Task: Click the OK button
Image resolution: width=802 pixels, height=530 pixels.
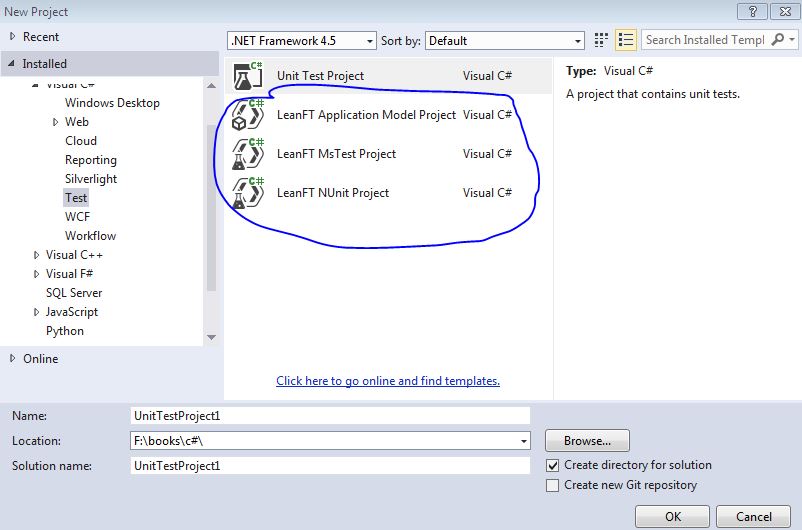Action: coord(672,516)
